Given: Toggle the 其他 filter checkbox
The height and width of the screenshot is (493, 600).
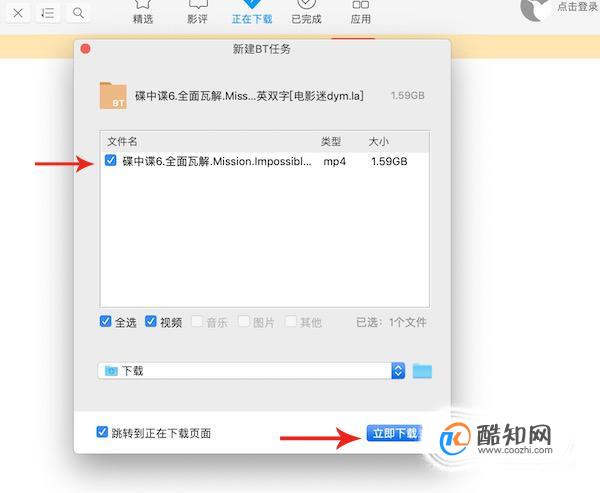Looking at the screenshot, I should click(290, 321).
